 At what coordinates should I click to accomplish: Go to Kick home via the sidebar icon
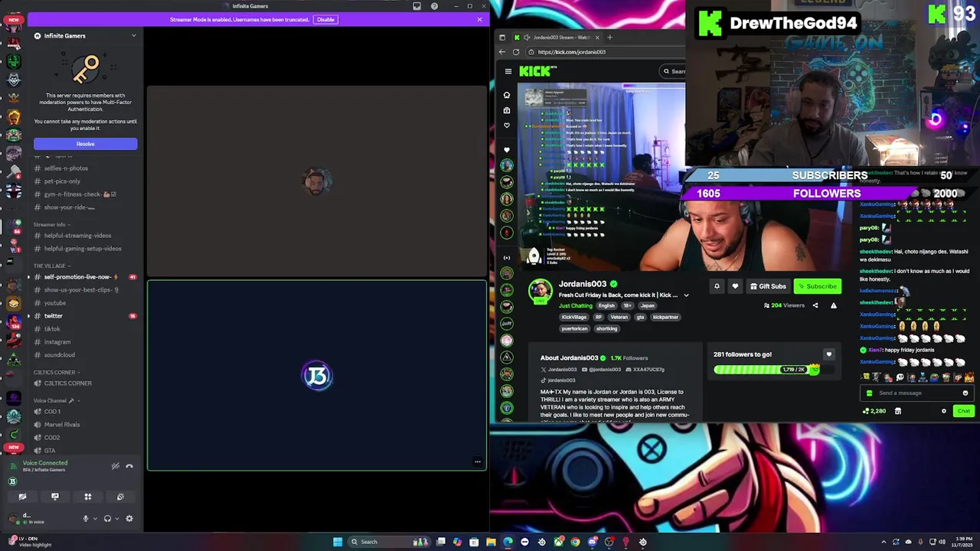click(506, 95)
